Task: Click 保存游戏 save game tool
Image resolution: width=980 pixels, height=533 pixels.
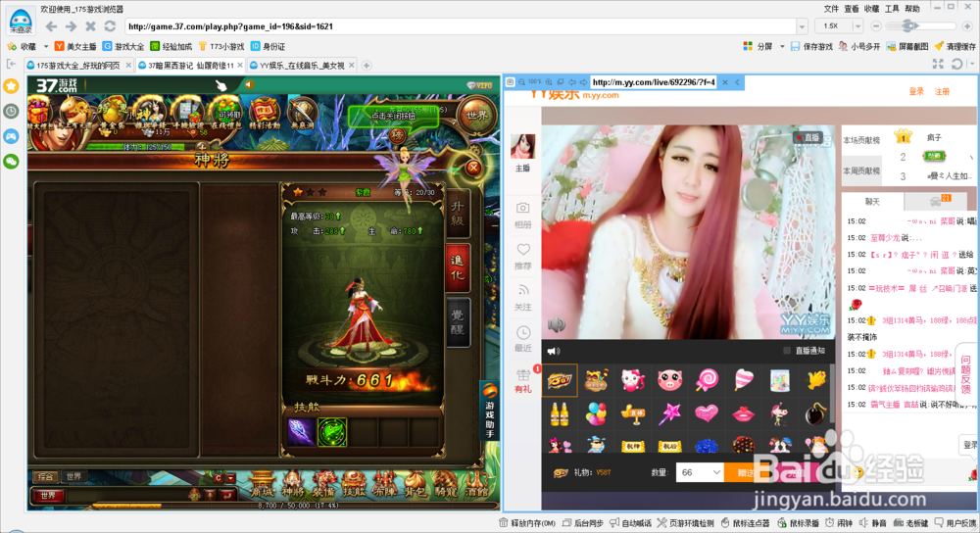Action: pos(811,46)
